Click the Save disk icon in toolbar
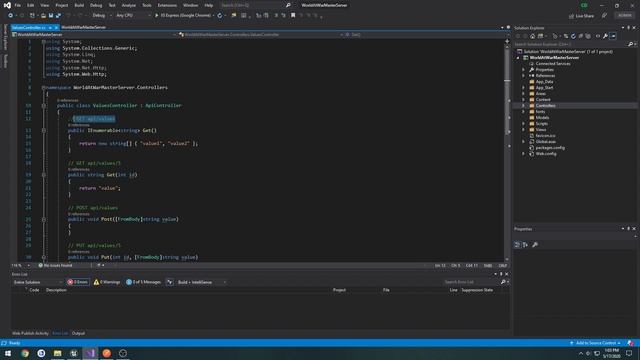 click(x=51, y=16)
